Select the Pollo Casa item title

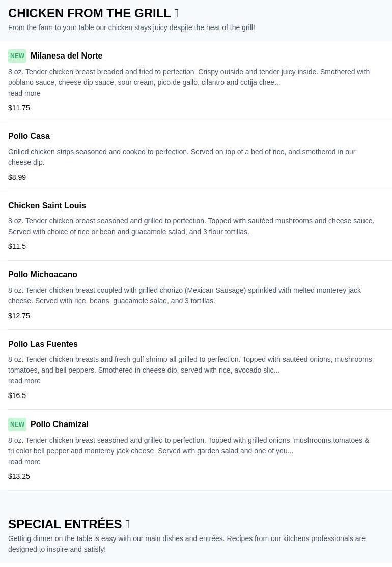pos(29,136)
